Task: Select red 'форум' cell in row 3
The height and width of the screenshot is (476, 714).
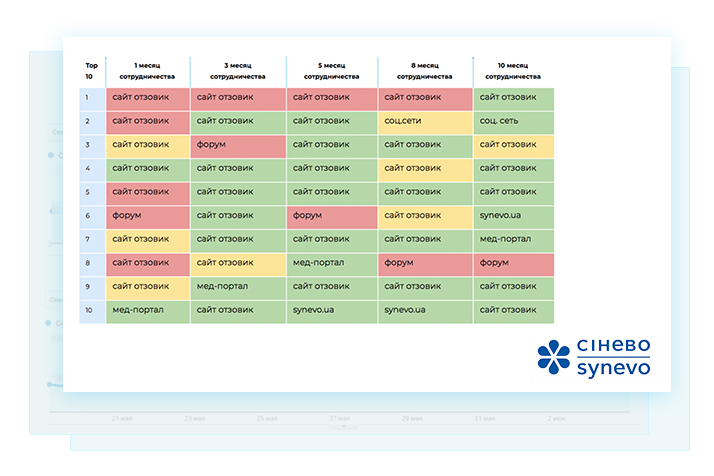Action: pos(238,145)
